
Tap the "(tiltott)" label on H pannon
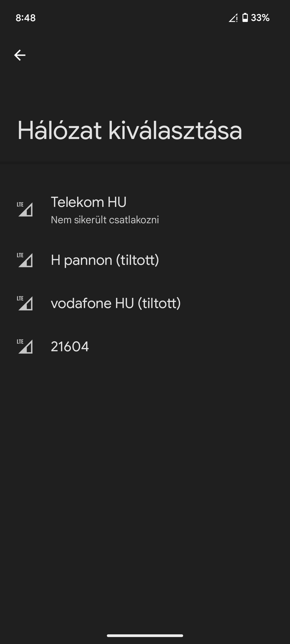coord(137,260)
